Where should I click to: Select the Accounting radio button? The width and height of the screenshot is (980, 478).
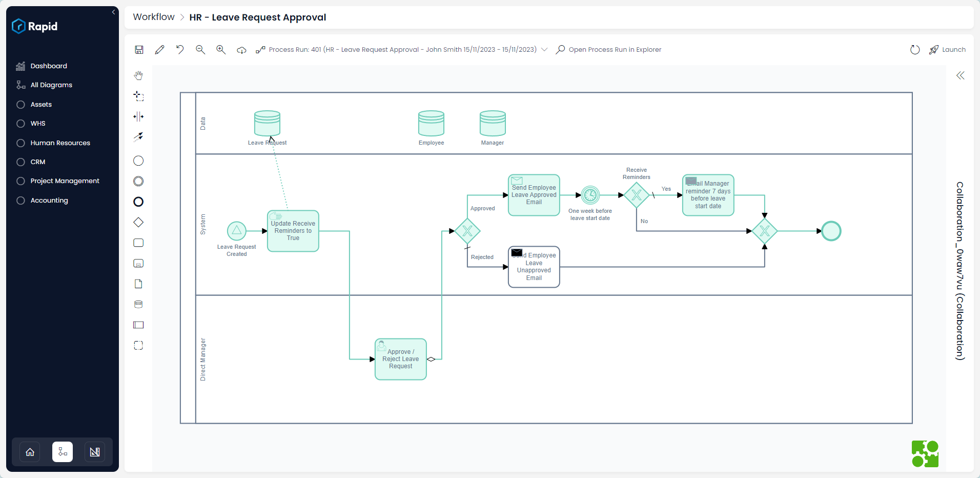tap(21, 200)
